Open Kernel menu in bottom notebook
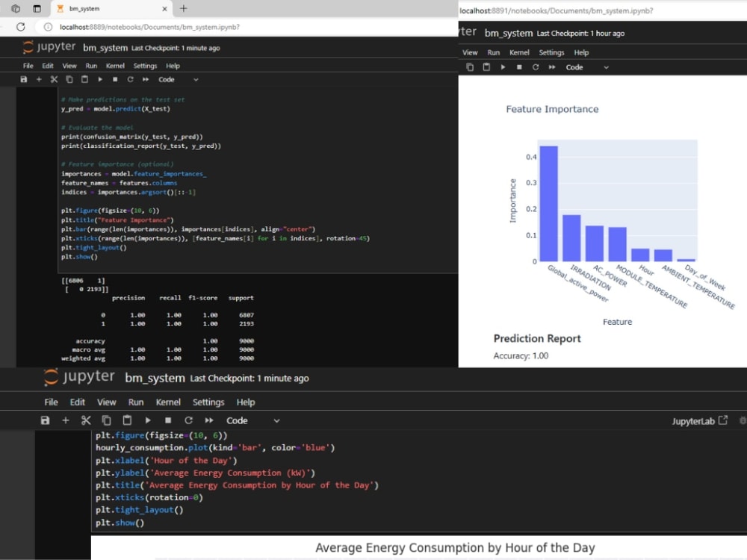 coord(168,402)
